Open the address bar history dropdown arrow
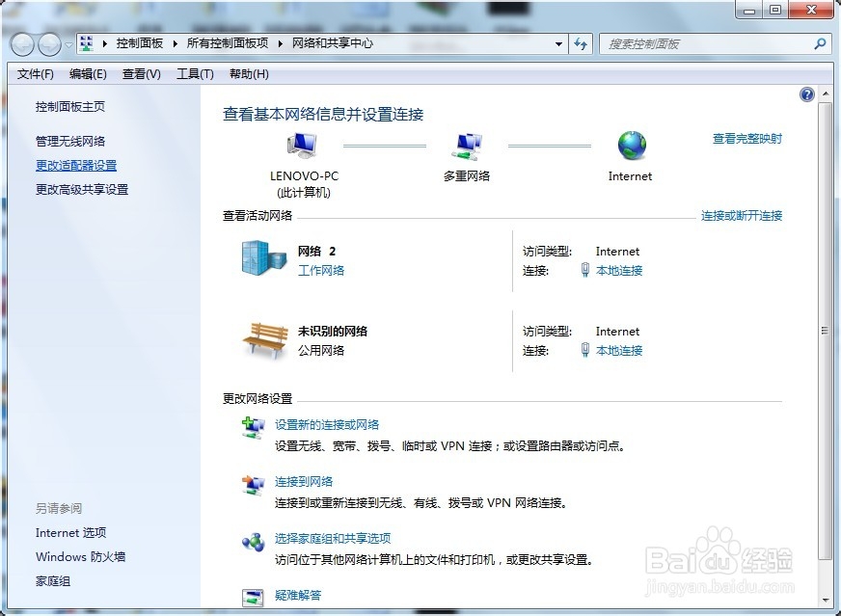841x616 pixels. (x=557, y=44)
